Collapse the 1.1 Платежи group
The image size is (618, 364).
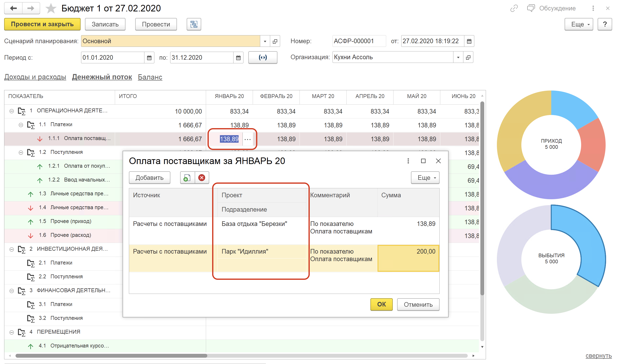[x=21, y=125]
